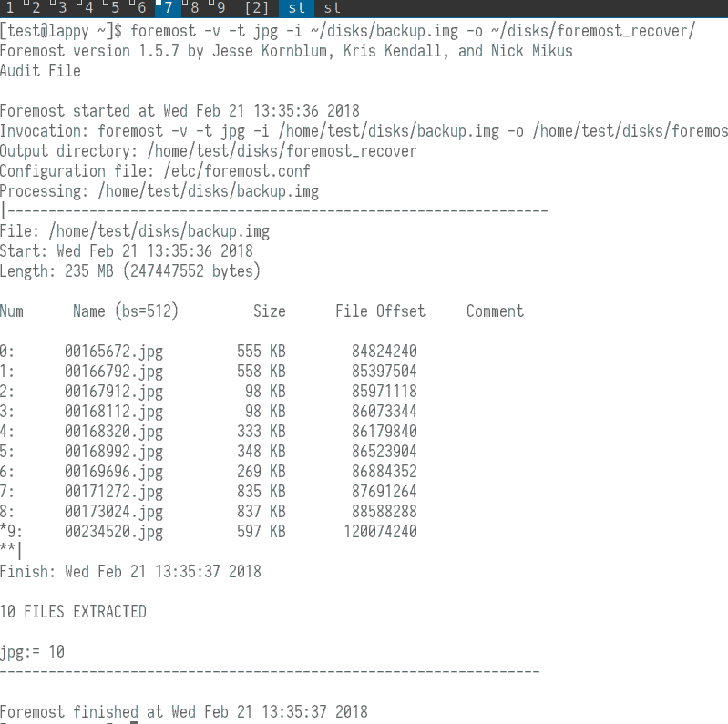
Task: Click the File Offset column header
Action: pos(380,311)
